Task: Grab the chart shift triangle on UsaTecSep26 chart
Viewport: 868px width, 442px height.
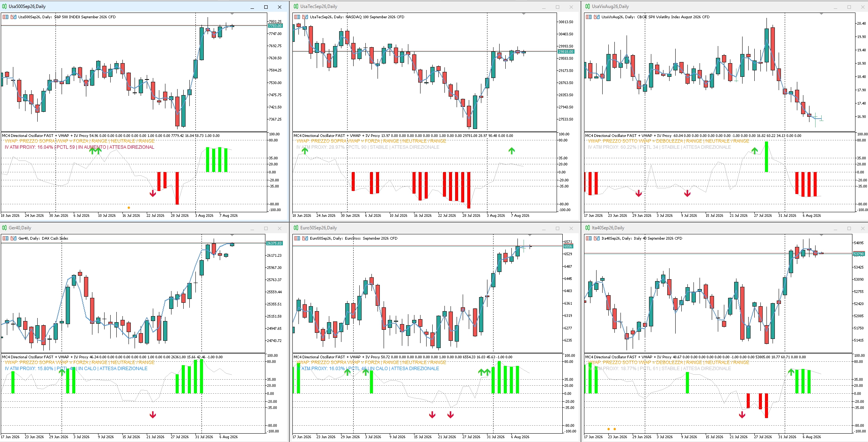Action: (x=524, y=14)
